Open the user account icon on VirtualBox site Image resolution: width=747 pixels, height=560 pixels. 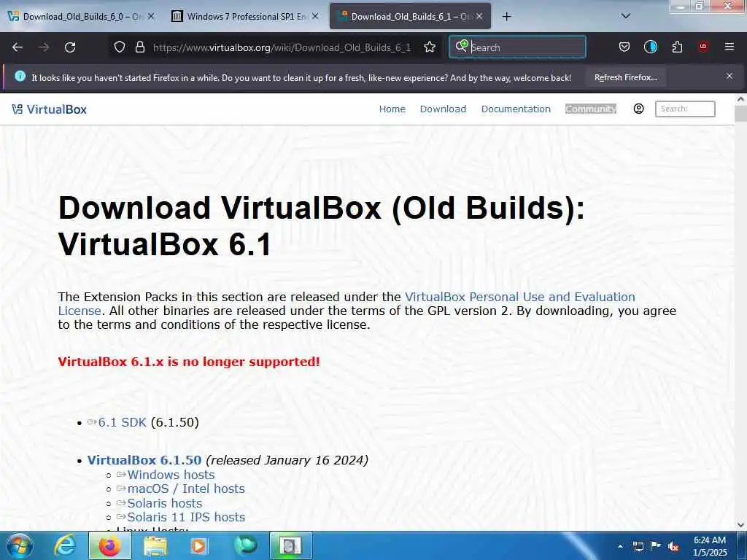(639, 109)
